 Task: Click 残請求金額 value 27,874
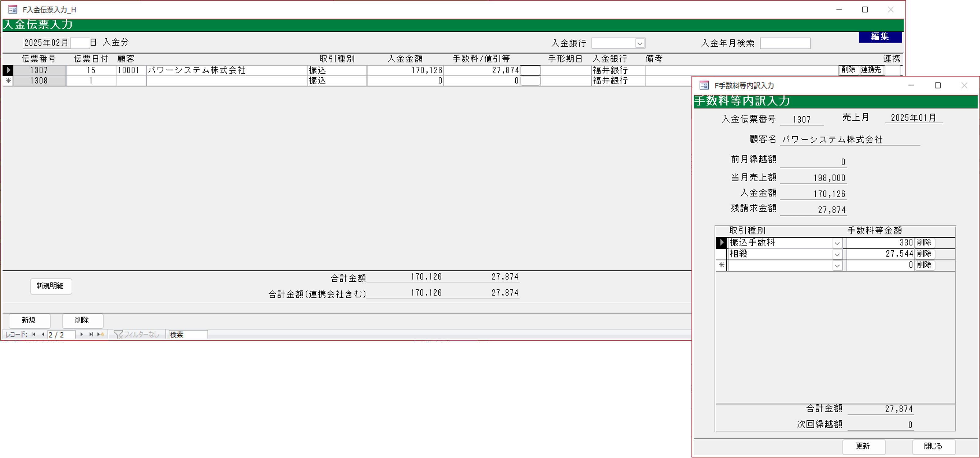(813, 210)
